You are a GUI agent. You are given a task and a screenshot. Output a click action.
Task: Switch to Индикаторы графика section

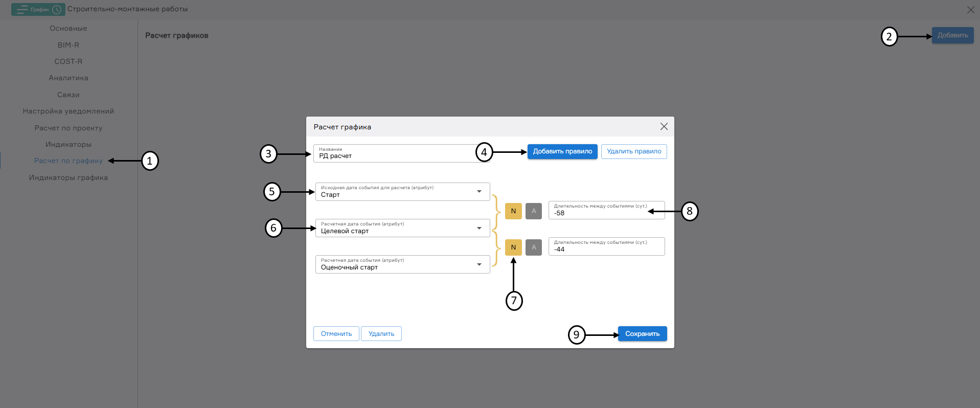click(69, 177)
